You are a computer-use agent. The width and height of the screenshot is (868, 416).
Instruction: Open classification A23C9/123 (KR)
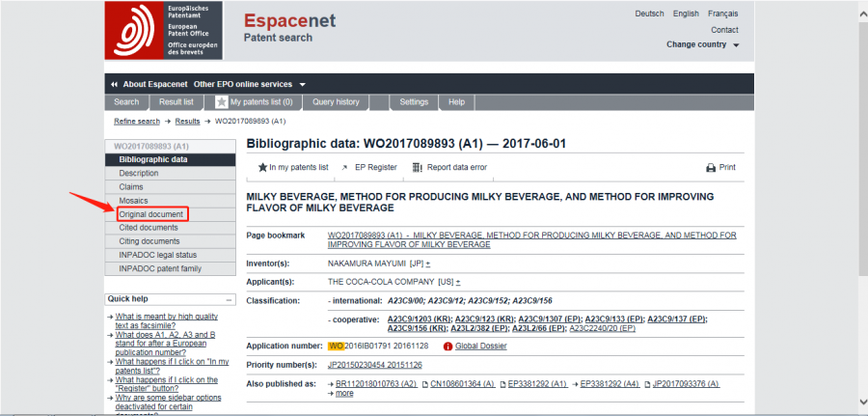485,319
